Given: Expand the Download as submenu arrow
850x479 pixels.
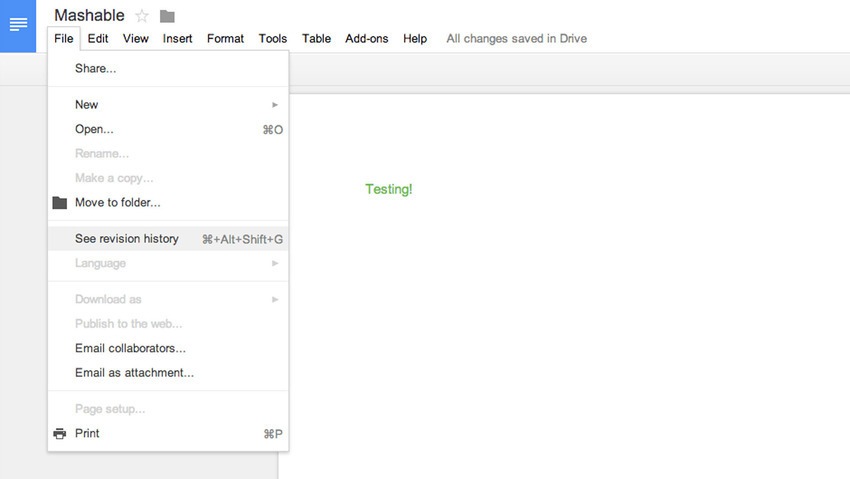Looking at the screenshot, I should tap(275, 300).
